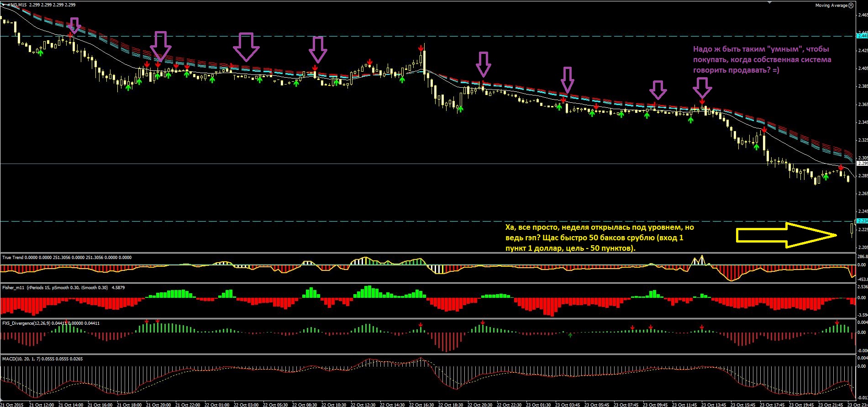Click the 2.405 price scale value
Image resolution: width=868 pixels, height=407 pixels.
[862, 69]
